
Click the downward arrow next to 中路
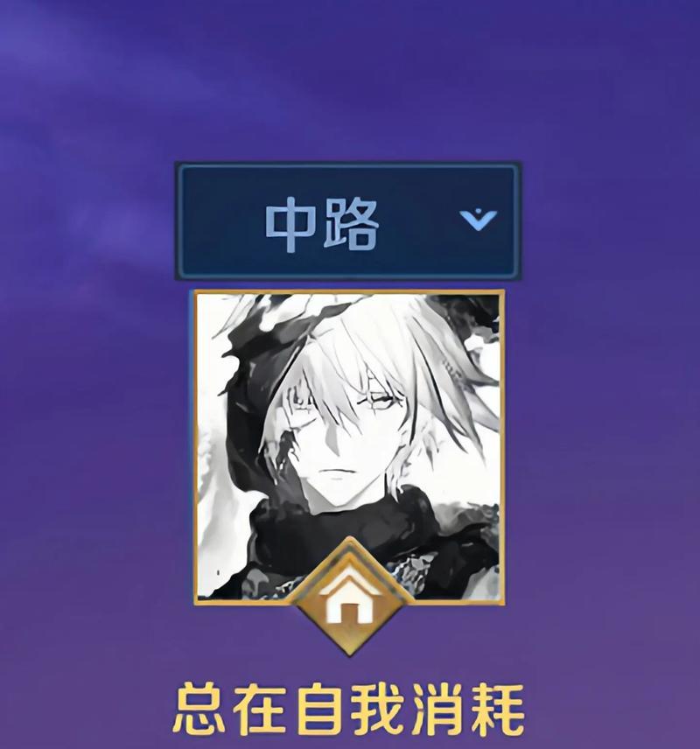click(479, 220)
